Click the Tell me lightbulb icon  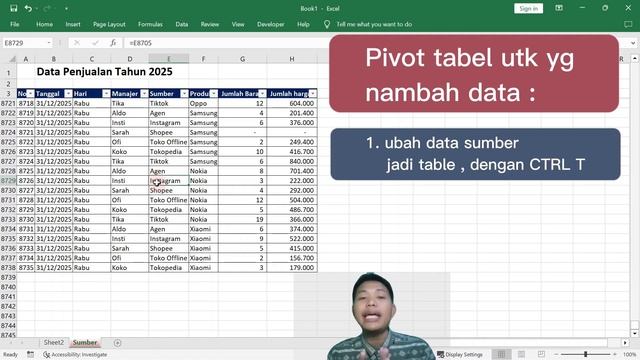pyautogui.click(x=327, y=24)
